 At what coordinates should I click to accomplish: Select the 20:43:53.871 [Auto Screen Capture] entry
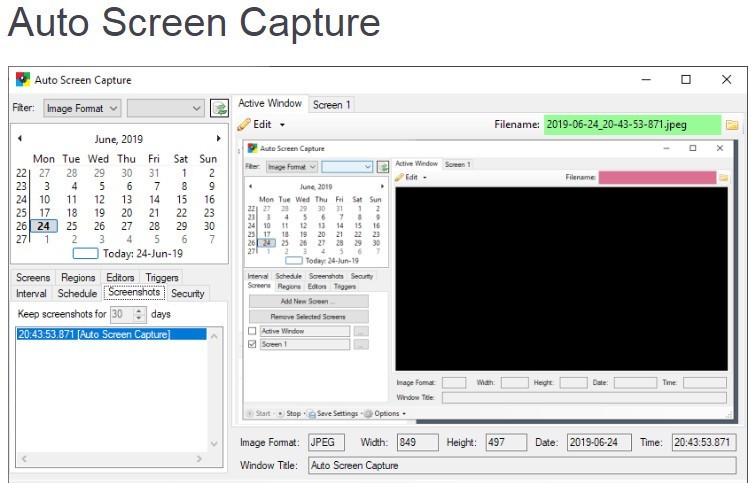tap(112, 334)
